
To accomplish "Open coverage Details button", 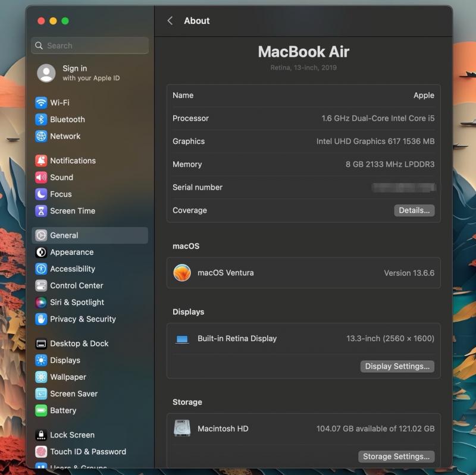I will point(414,210).
